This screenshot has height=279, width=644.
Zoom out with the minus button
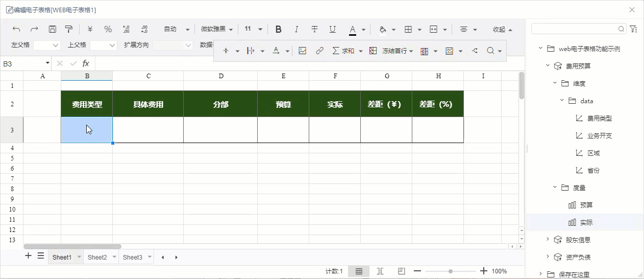417,271
